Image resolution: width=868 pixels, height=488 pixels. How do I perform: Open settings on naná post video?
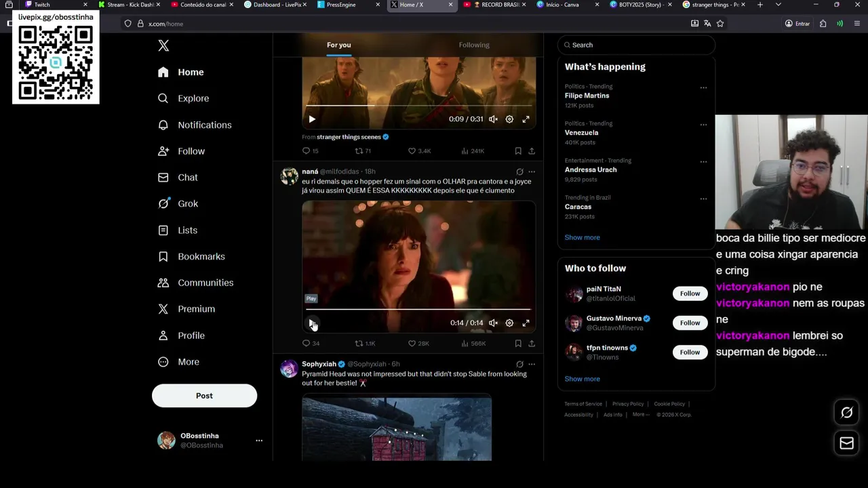[509, 323]
